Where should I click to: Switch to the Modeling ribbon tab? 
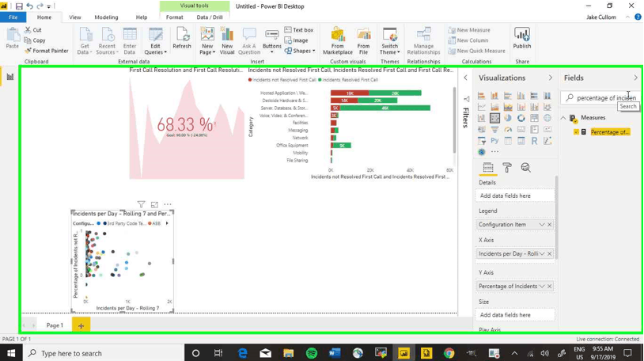coord(106,17)
